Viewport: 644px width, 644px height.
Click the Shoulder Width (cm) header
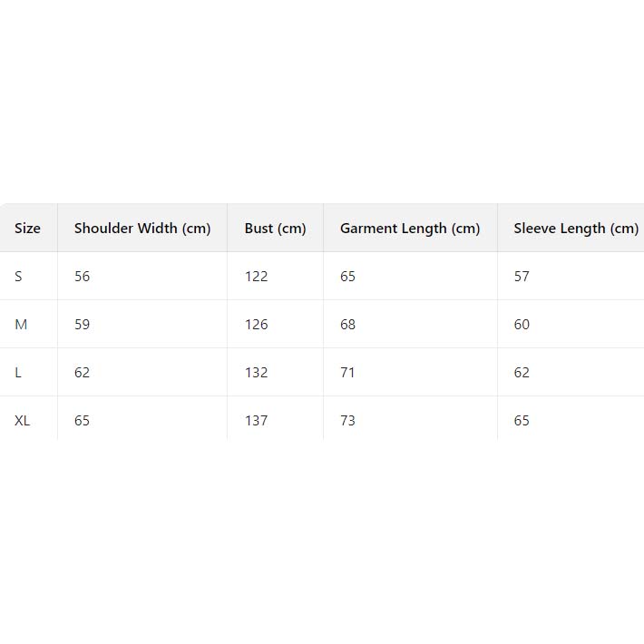pos(142,229)
